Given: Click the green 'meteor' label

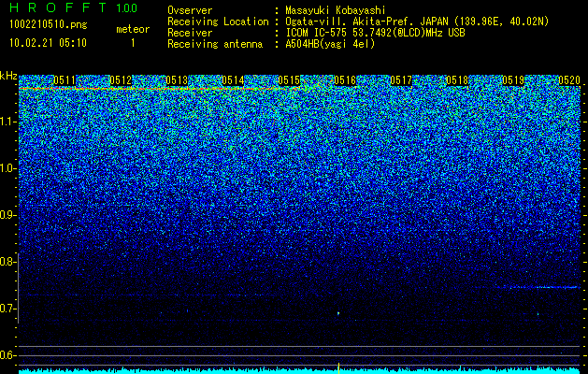Looking at the screenshot, I should point(133,29).
